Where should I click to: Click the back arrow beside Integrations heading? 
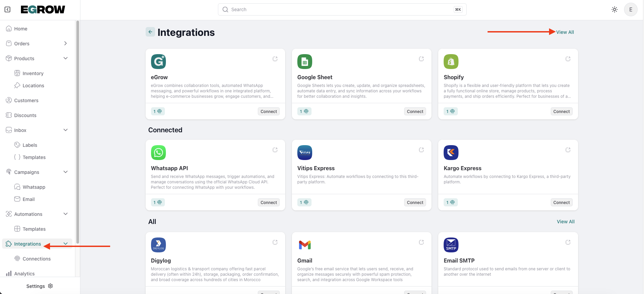(x=150, y=32)
